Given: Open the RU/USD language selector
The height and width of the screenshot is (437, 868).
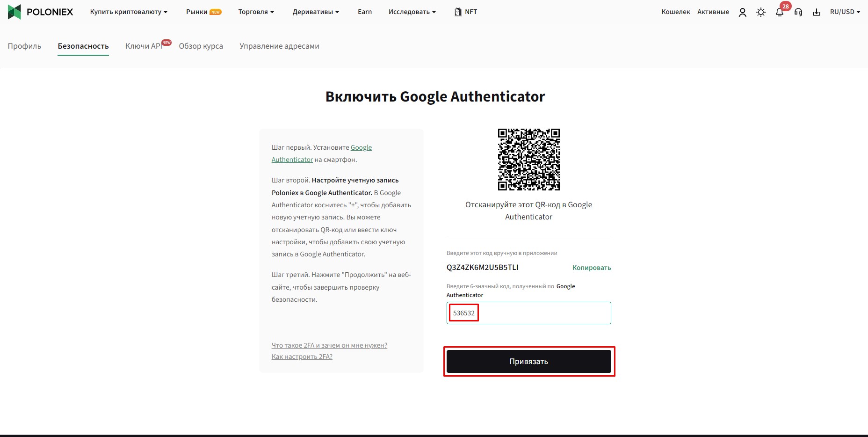Looking at the screenshot, I should click(845, 12).
